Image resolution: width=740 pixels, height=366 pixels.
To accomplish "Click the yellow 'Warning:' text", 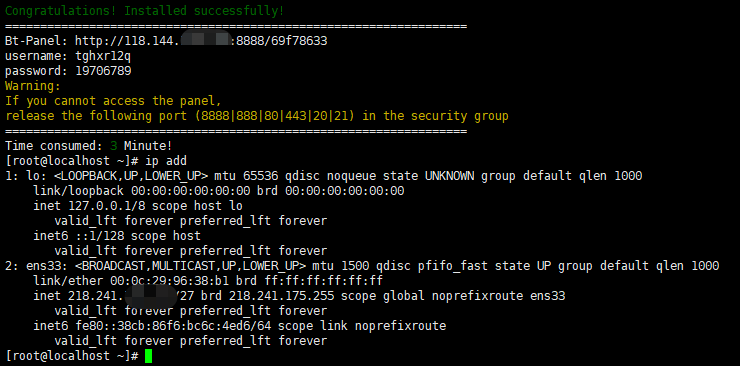I will [33, 86].
